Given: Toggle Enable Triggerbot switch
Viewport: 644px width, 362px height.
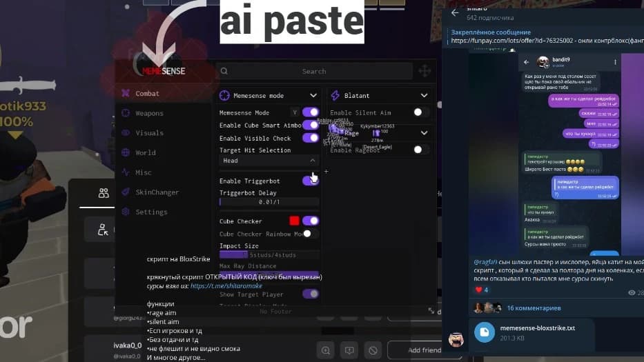Looking at the screenshot, I should pyautogui.click(x=311, y=181).
